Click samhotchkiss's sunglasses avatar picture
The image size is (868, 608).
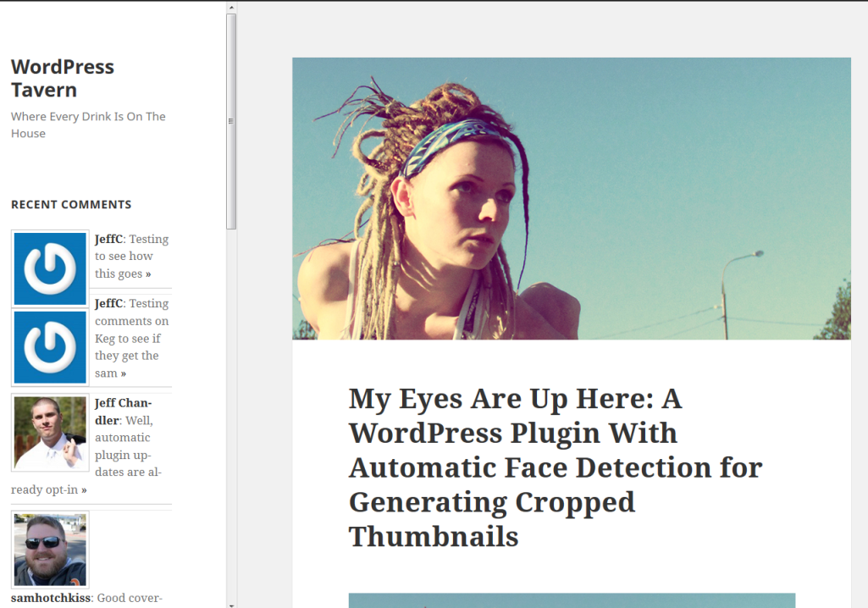[x=50, y=549]
